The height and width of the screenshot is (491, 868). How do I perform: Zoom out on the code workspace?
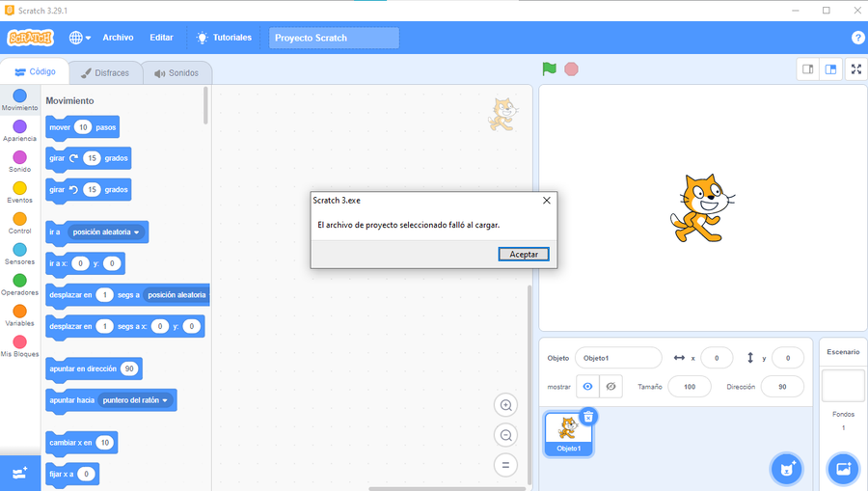pos(505,435)
